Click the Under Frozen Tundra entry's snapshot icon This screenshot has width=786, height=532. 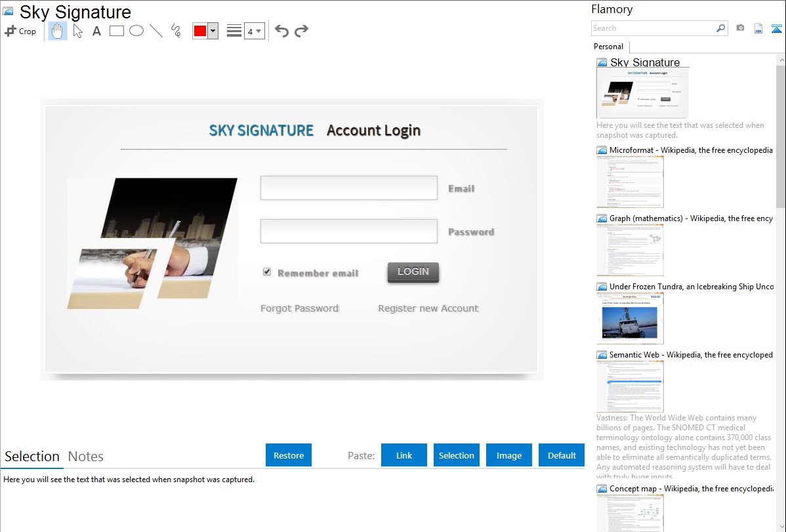coord(602,287)
